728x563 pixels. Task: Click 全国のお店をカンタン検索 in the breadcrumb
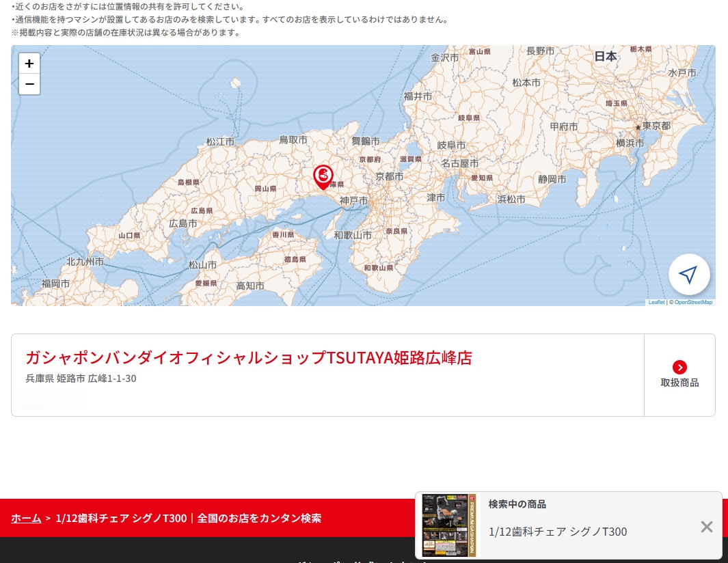tap(259, 518)
